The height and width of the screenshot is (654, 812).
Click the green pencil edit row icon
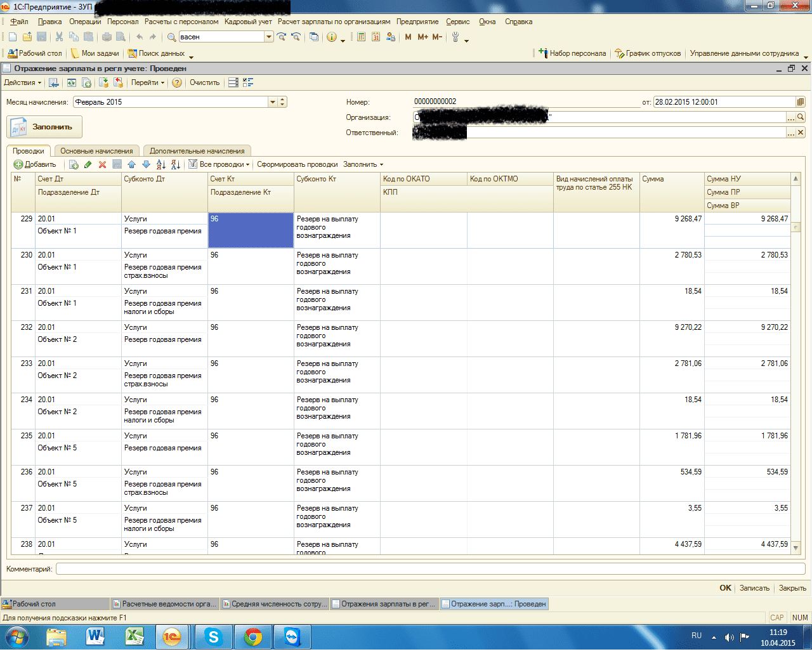88,165
